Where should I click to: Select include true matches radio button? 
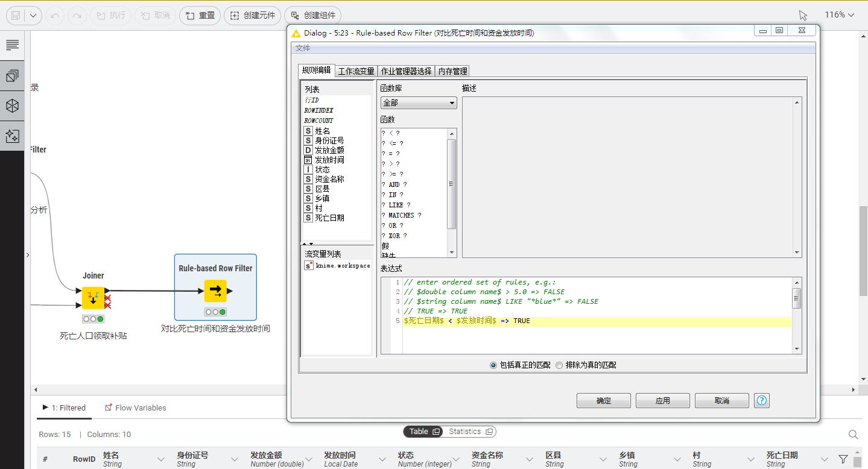coord(493,365)
